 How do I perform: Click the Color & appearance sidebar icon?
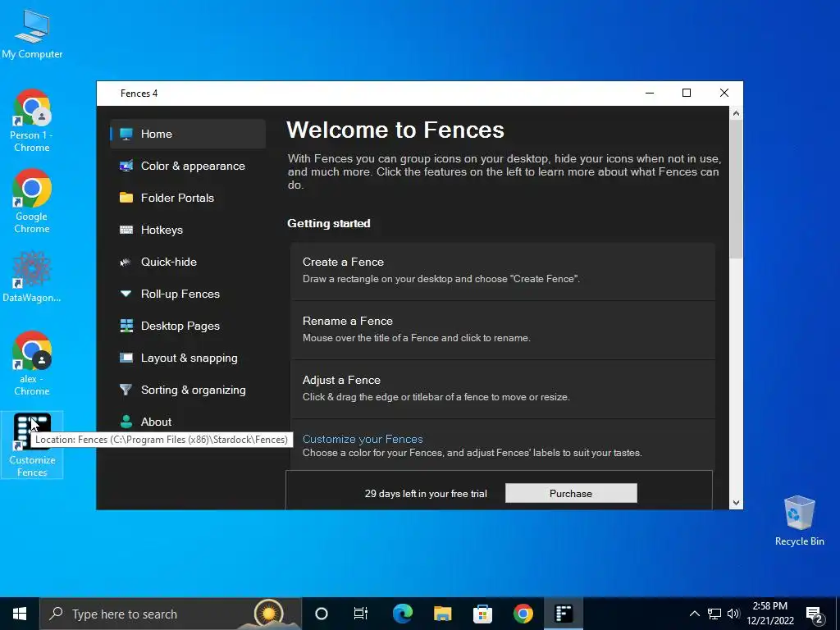(x=126, y=166)
